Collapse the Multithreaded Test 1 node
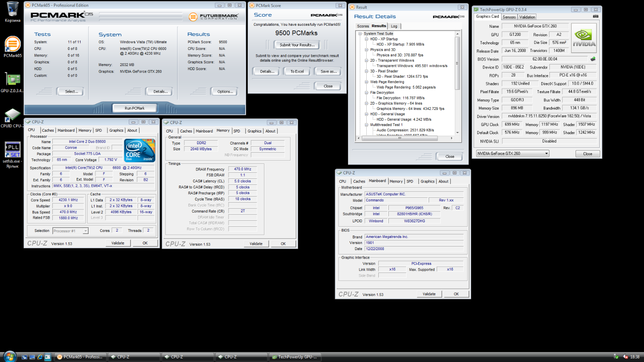 pyautogui.click(x=367, y=125)
